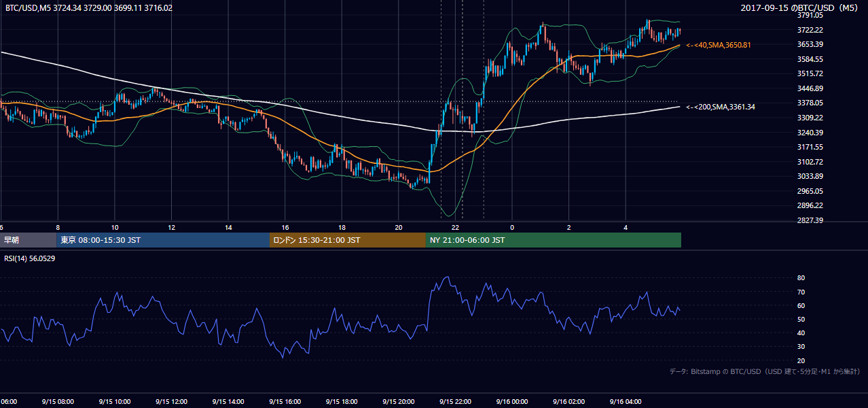Click RSI scale value 60
The image size is (868, 408).
pyautogui.click(x=801, y=306)
